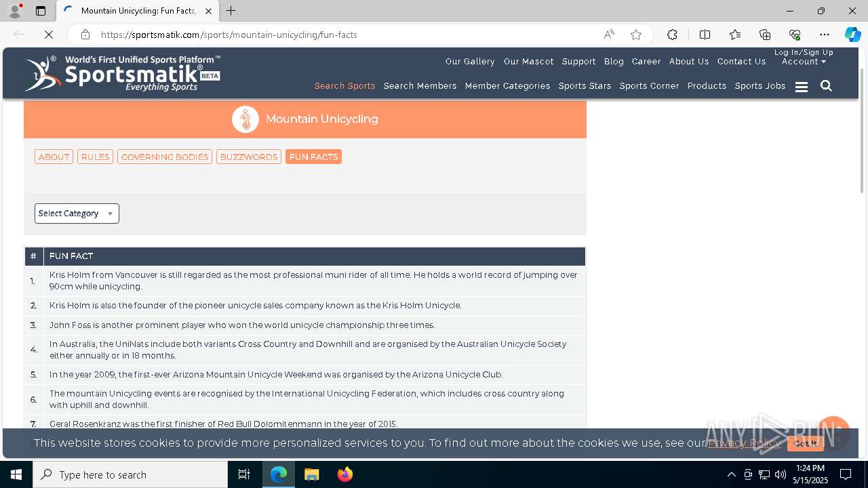
Task: Click the browser back arrow
Action: tap(19, 35)
